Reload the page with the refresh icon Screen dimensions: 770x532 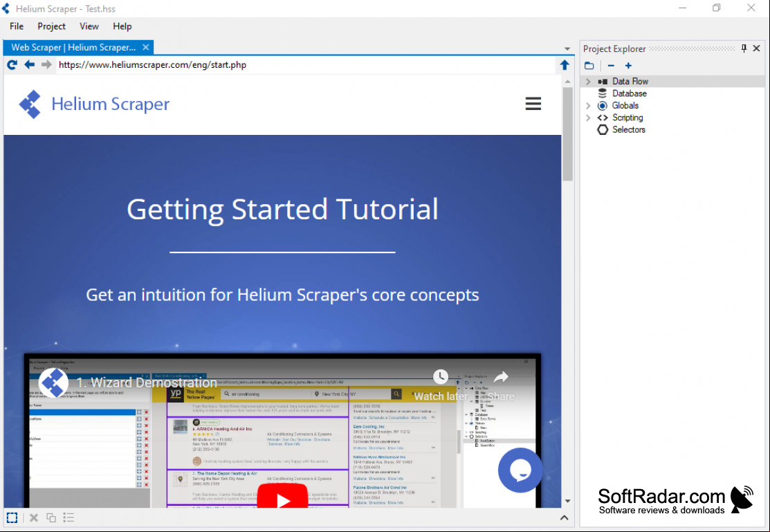click(x=12, y=64)
